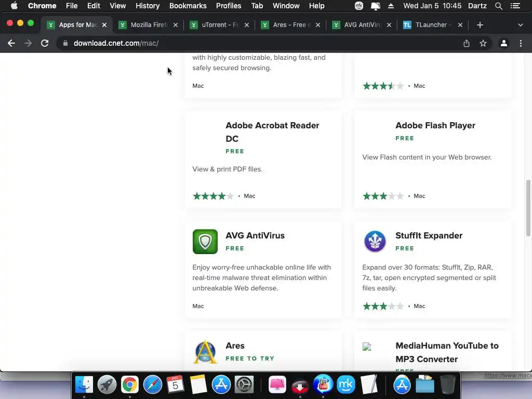Bookmark this page with star icon
The image size is (532, 399).
pos(483,43)
